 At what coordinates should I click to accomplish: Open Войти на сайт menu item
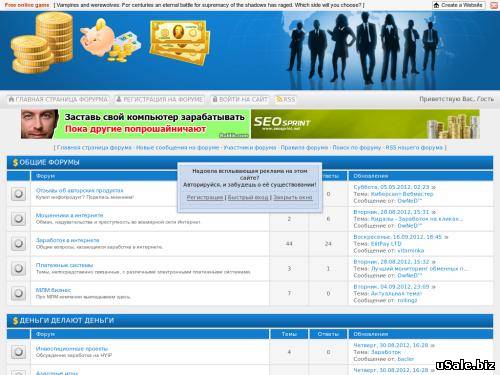pyautogui.click(x=240, y=99)
